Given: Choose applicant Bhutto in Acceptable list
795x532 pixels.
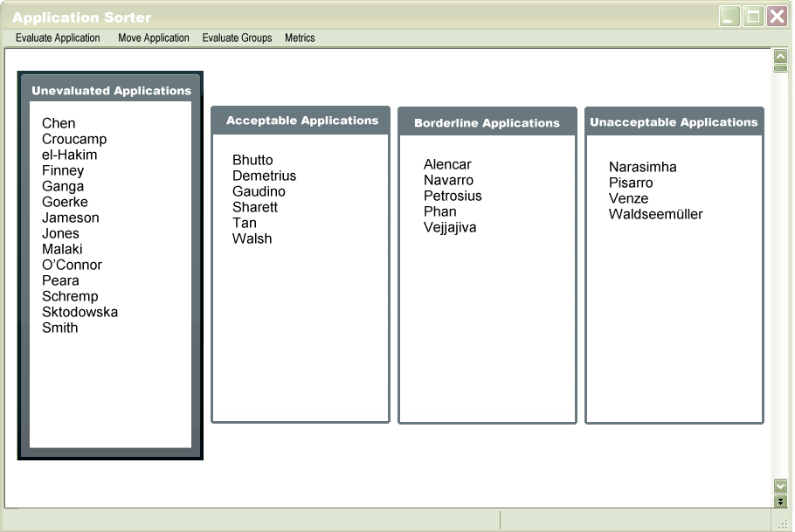Looking at the screenshot, I should tap(252, 160).
